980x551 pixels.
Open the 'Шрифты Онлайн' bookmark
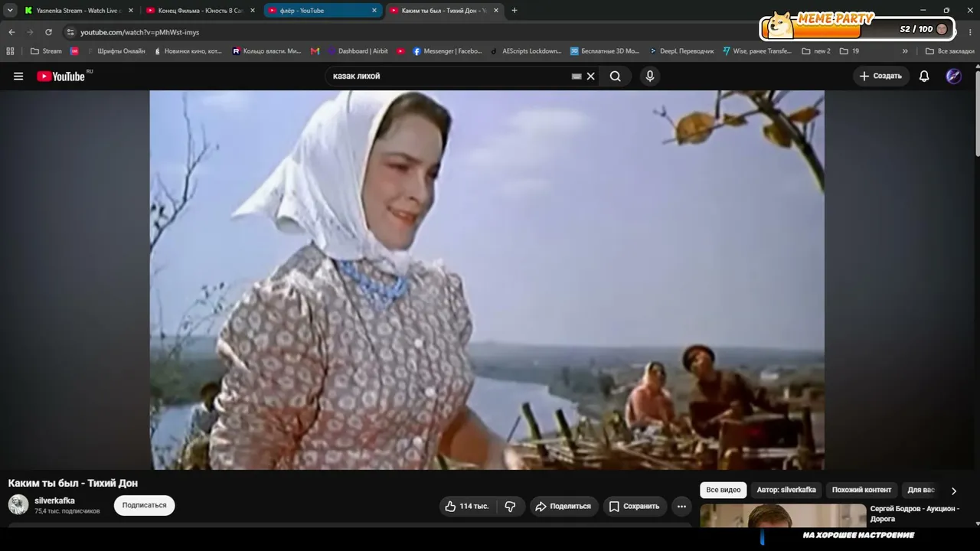click(x=116, y=51)
